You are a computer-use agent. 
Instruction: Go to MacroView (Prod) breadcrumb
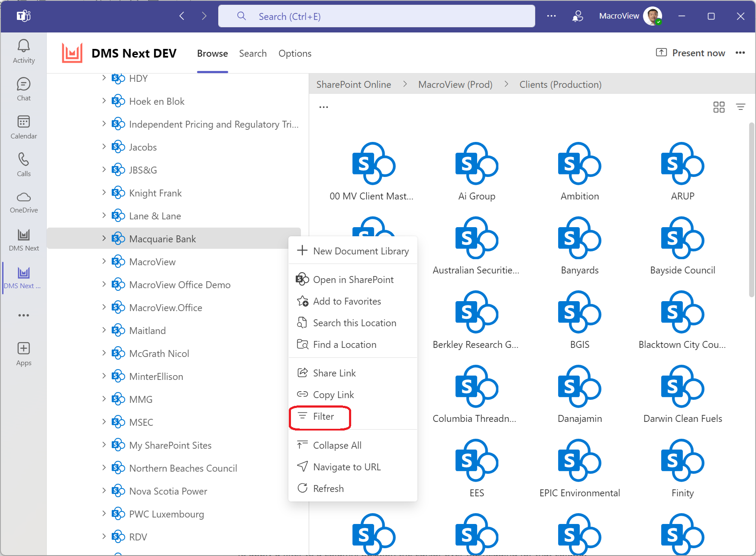(455, 84)
